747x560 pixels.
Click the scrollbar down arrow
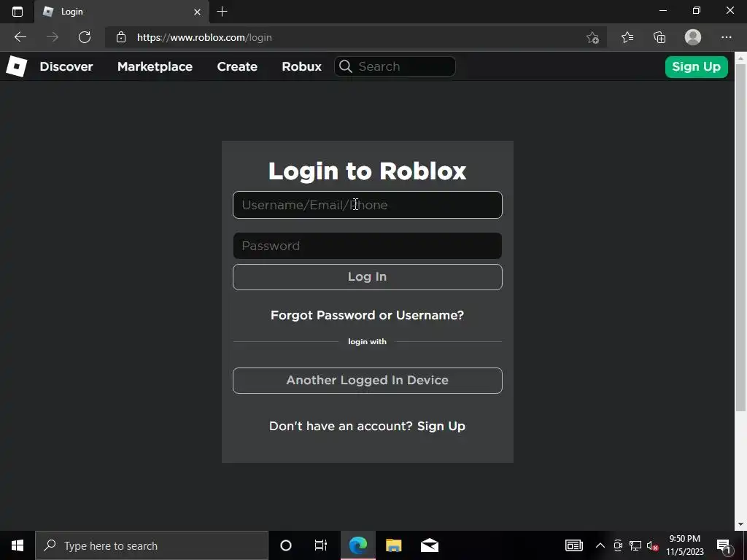click(x=740, y=525)
